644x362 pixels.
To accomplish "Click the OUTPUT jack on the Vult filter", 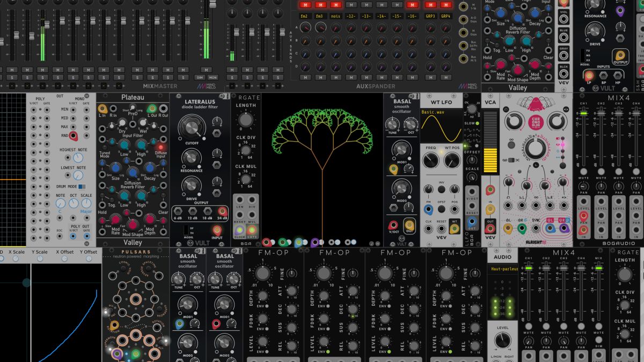I will point(621,55).
